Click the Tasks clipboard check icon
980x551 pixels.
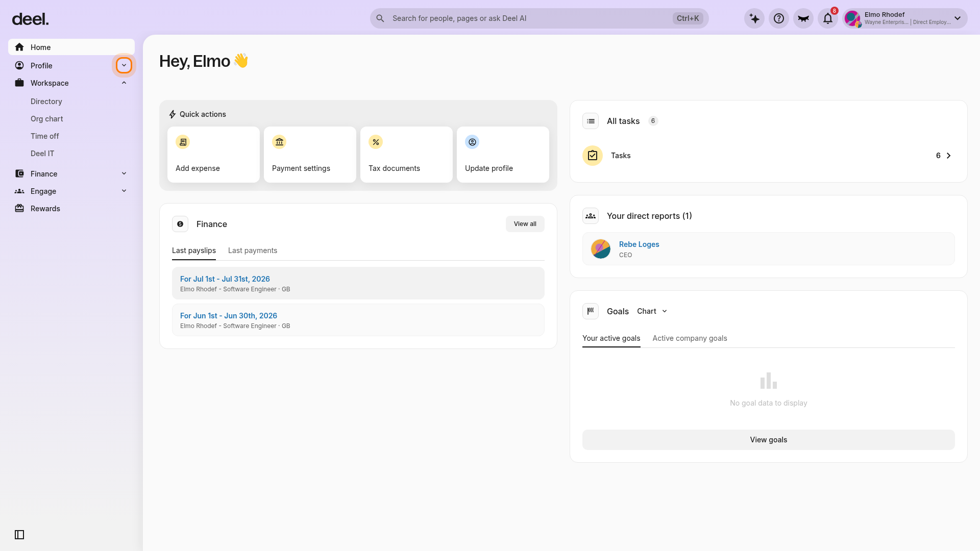point(593,156)
